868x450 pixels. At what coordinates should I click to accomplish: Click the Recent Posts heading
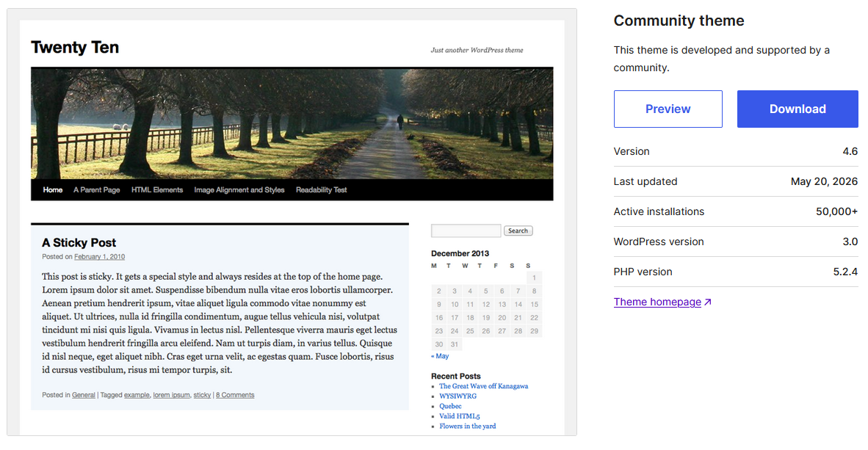coord(456,377)
